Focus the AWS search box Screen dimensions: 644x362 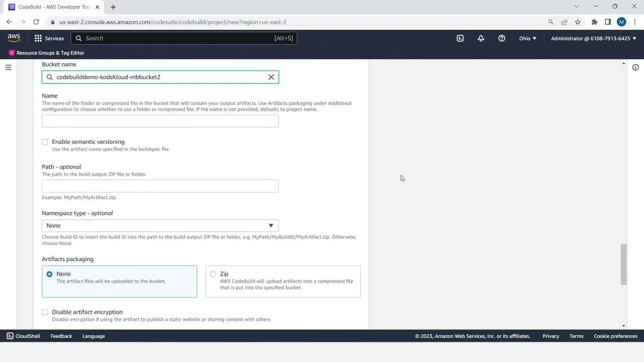point(184,38)
